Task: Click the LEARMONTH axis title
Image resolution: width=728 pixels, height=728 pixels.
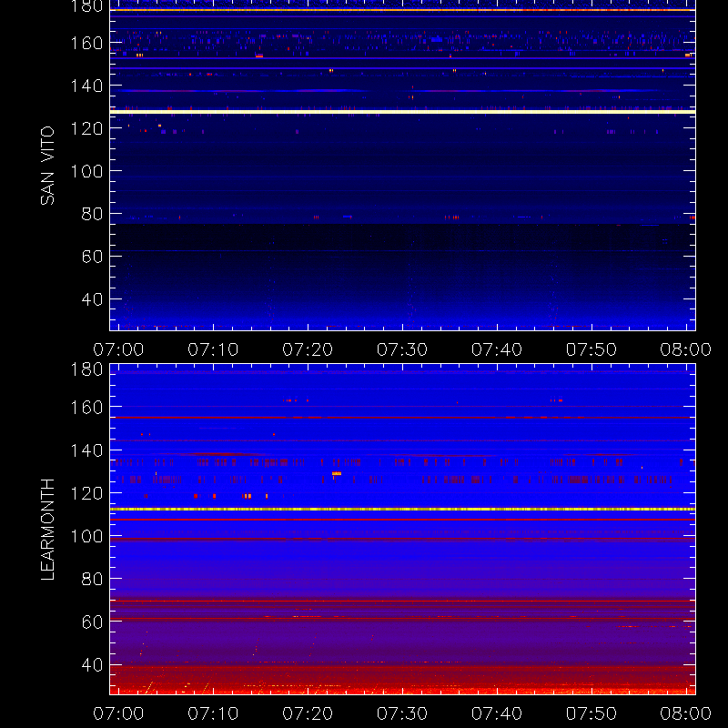Action: [x=47, y=530]
